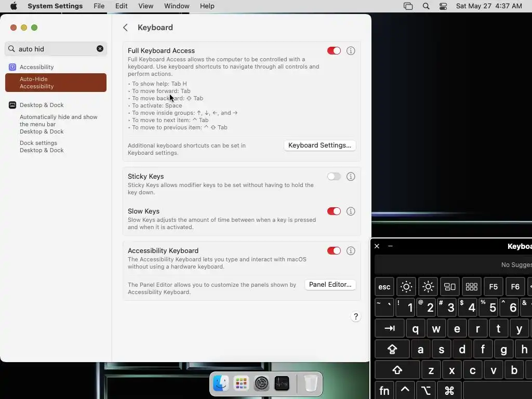Tap shift key on Accessibility Keyboard
This screenshot has height=399, width=532.
tap(397, 370)
